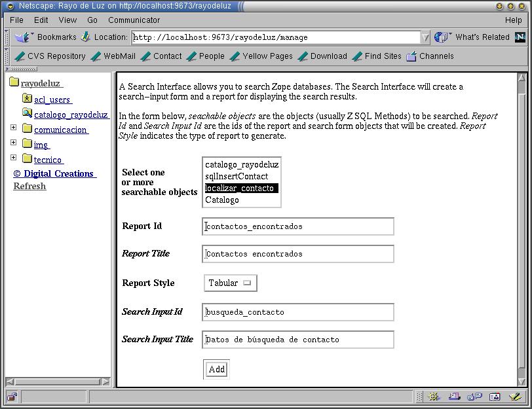Open Find Sites toolbar bookmark

(377, 56)
